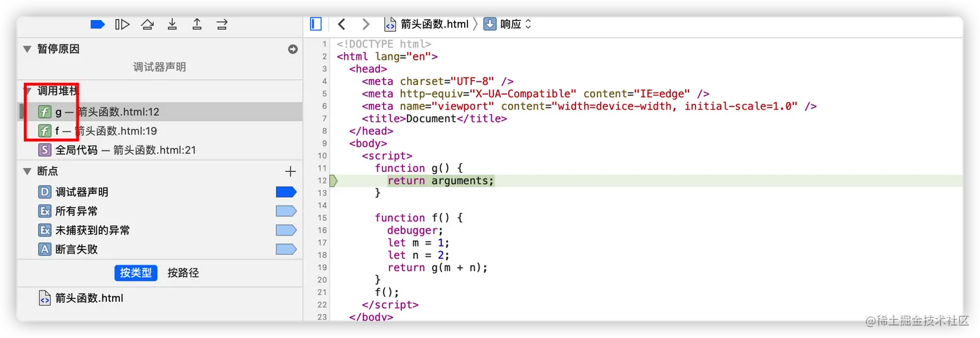Screen dimensions: 980x338
Task: Click line number 19 in the gutter
Action: click(323, 267)
